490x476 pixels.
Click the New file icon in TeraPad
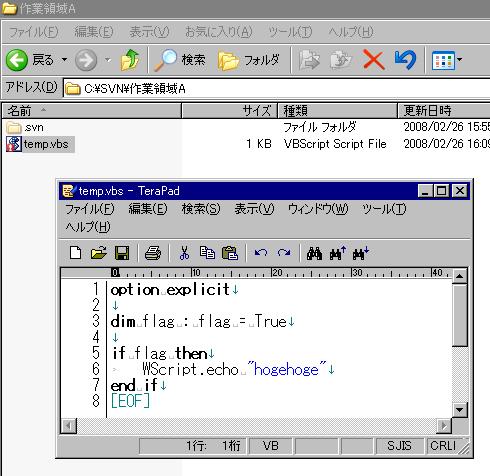click(x=75, y=253)
